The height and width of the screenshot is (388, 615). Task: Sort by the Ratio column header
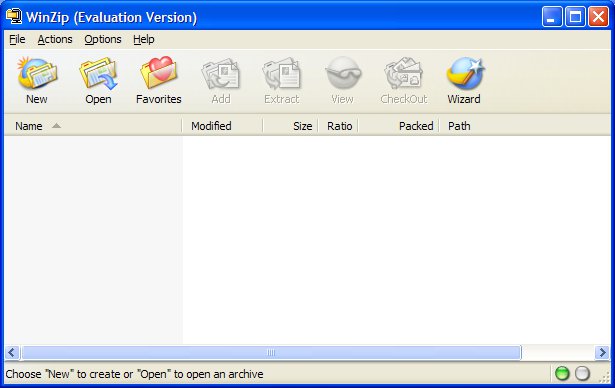[x=338, y=126]
